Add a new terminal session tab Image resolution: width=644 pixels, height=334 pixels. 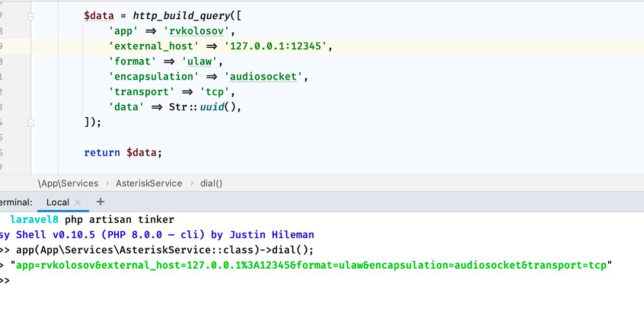[x=101, y=202]
